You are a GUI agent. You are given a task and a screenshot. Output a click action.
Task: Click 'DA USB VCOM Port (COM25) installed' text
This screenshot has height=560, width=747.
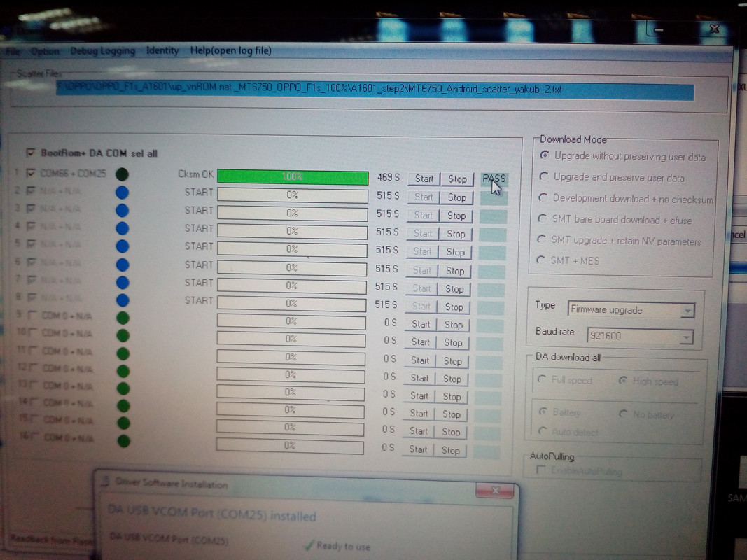point(212,513)
